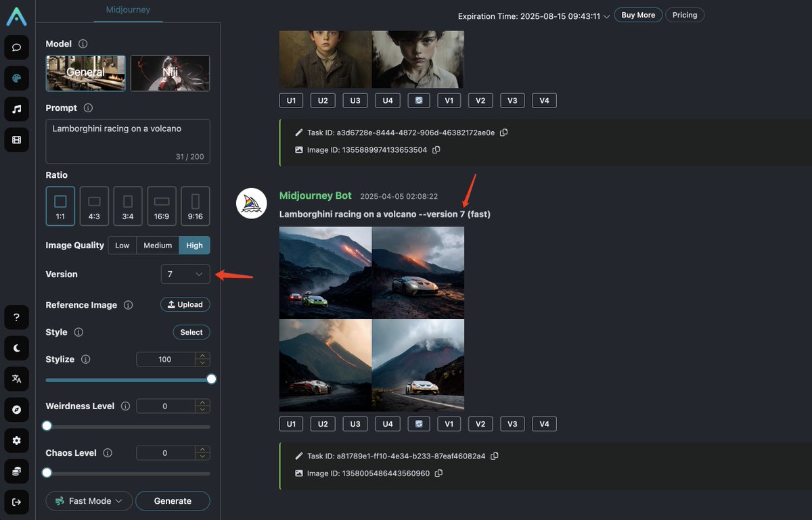Open the image palette icon in sidebar
The image size is (812, 520).
(x=17, y=78)
